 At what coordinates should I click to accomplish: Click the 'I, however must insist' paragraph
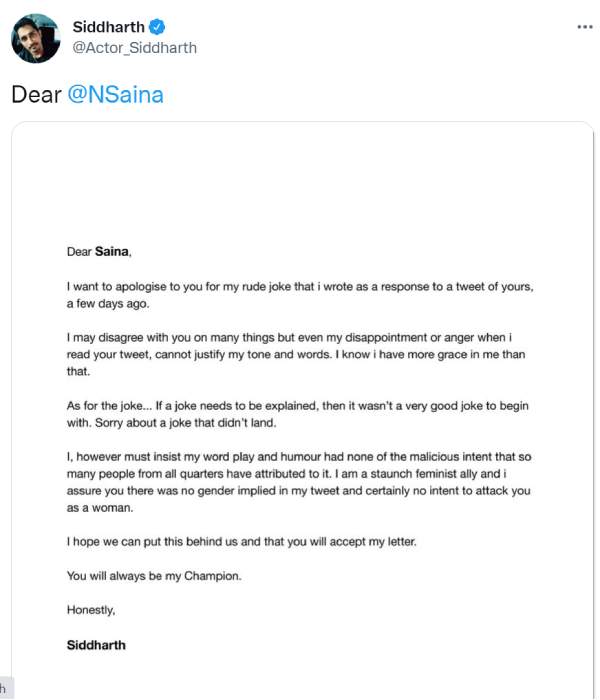tap(298, 482)
